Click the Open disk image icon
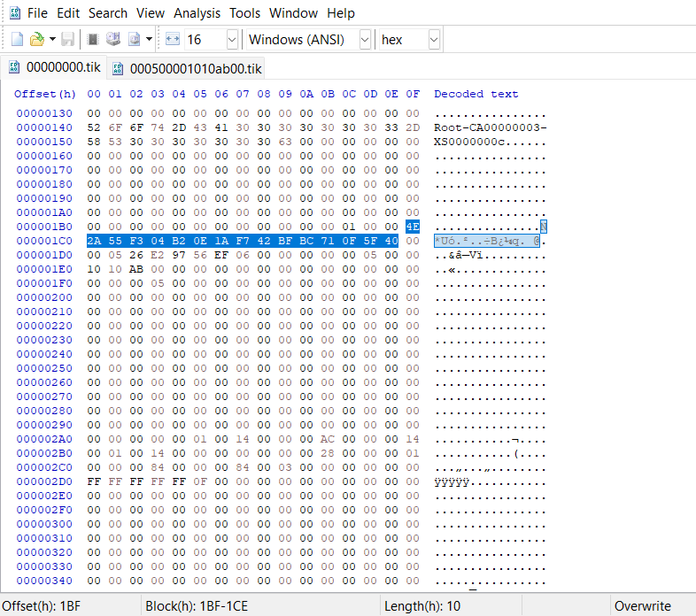The width and height of the screenshot is (696, 616). click(x=134, y=40)
